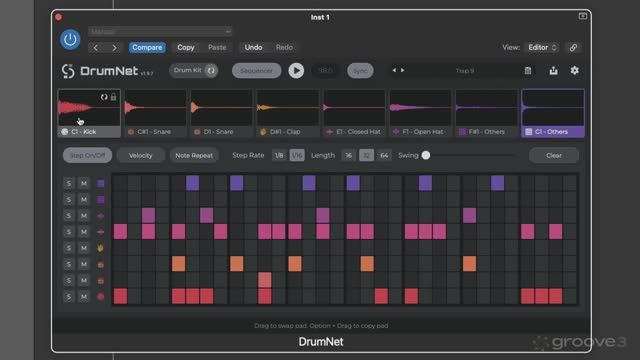Image resolution: width=640 pixels, height=360 pixels.
Task: Click the window icon at top-right corner
Action: click(583, 16)
